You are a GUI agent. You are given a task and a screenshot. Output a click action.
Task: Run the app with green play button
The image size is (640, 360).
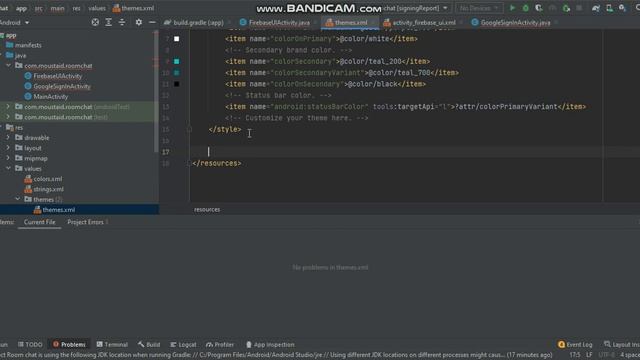tap(512, 8)
